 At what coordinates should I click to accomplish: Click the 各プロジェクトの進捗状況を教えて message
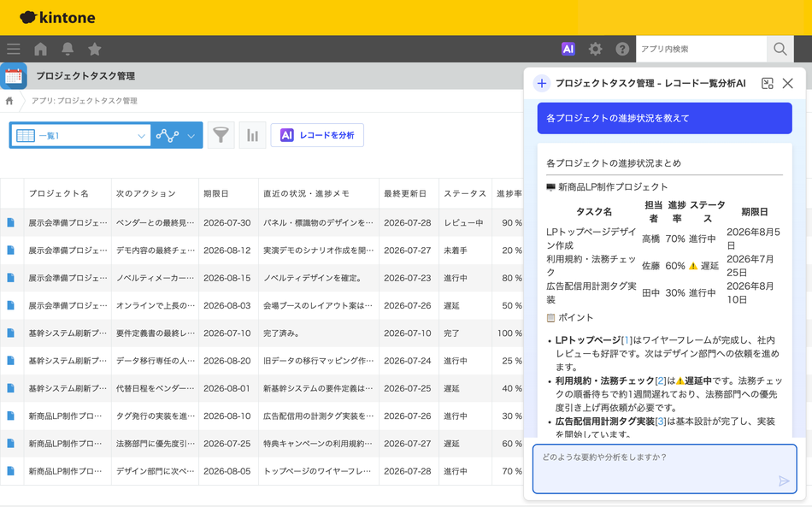(664, 118)
